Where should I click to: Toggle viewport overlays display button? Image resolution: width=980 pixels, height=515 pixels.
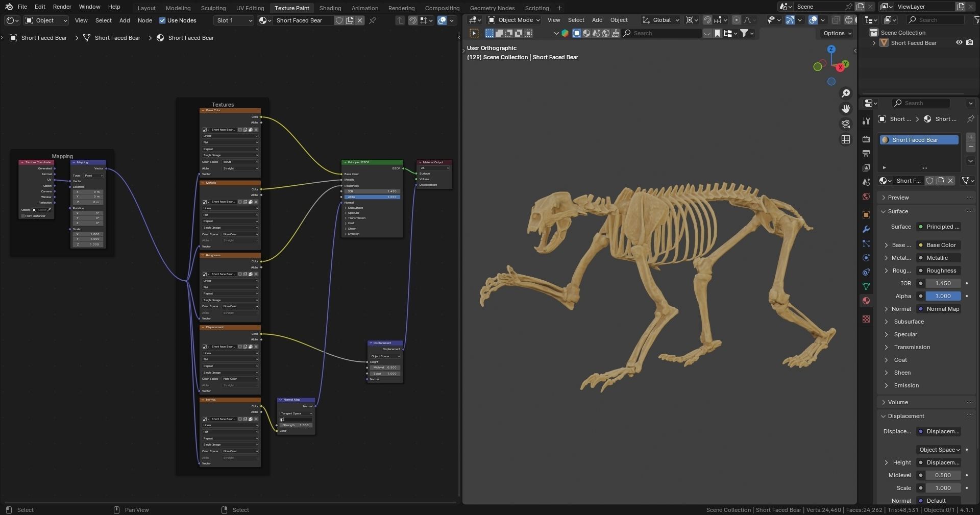pos(813,20)
